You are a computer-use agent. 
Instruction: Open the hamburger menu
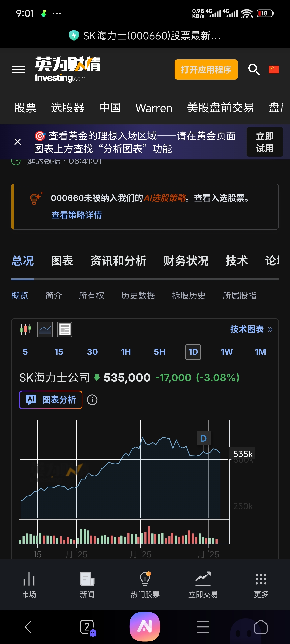point(18,69)
